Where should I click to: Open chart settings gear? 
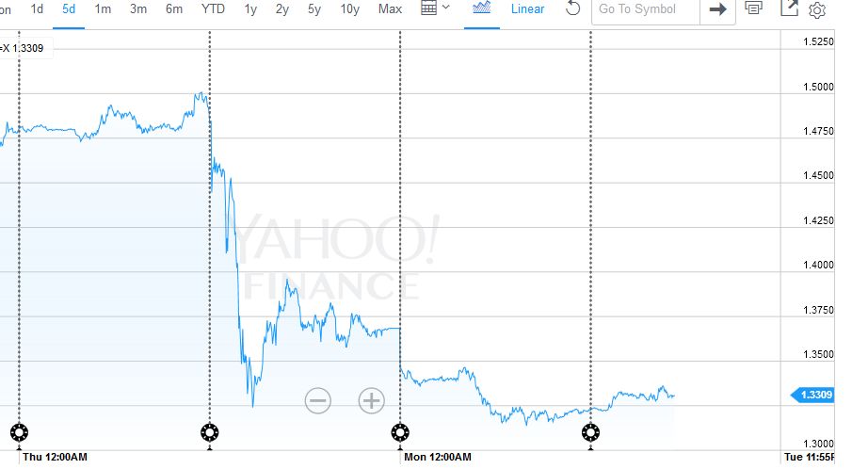click(817, 10)
